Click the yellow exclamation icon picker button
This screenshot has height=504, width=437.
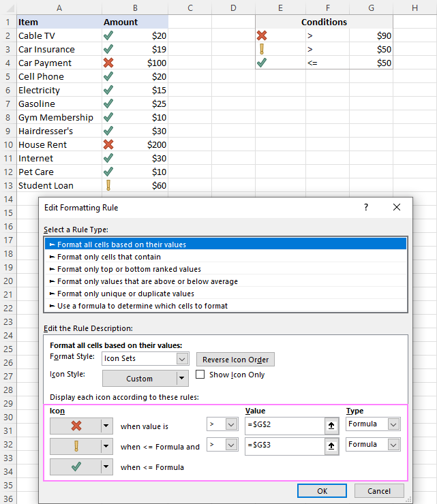(x=81, y=446)
